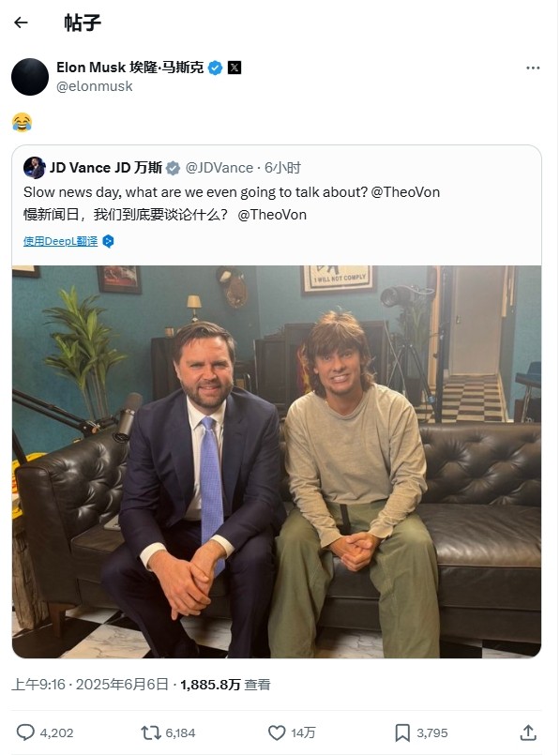Open Elon Musk's dark profile avatar
Viewport: 560px width, 755px height.
tap(30, 77)
